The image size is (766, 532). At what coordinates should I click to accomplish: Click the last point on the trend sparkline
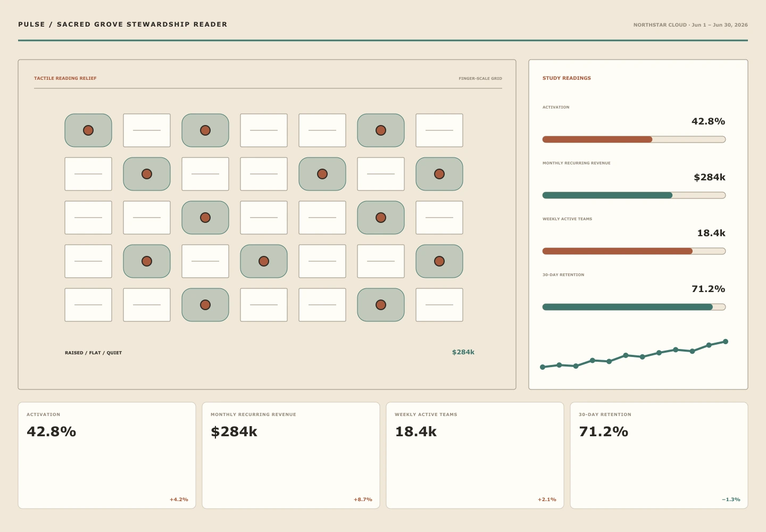coord(726,342)
